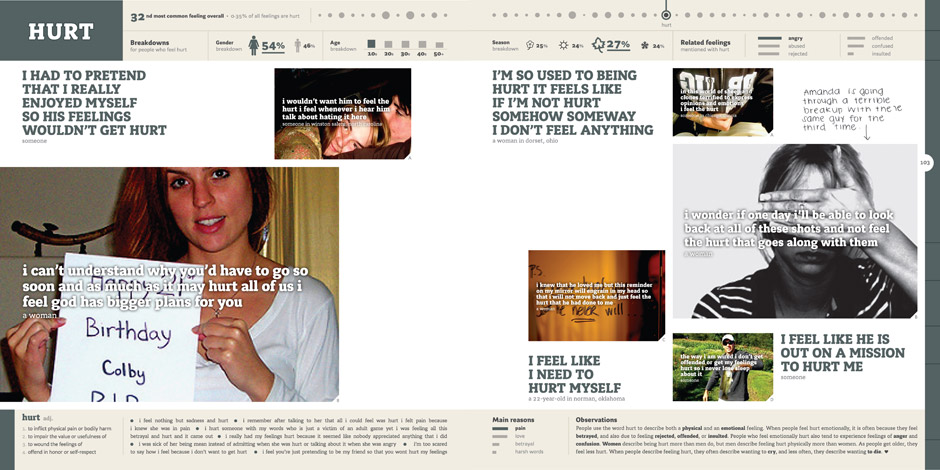Image resolution: width=940 pixels, height=470 pixels.
Task: Click the highlighted hurt marker on the timeline
Action: [x=666, y=15]
